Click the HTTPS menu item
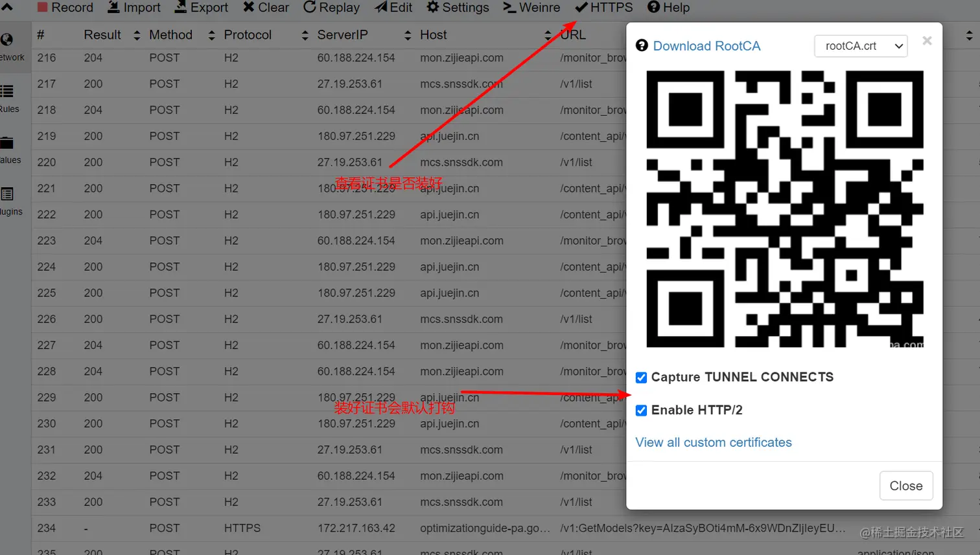 point(604,8)
